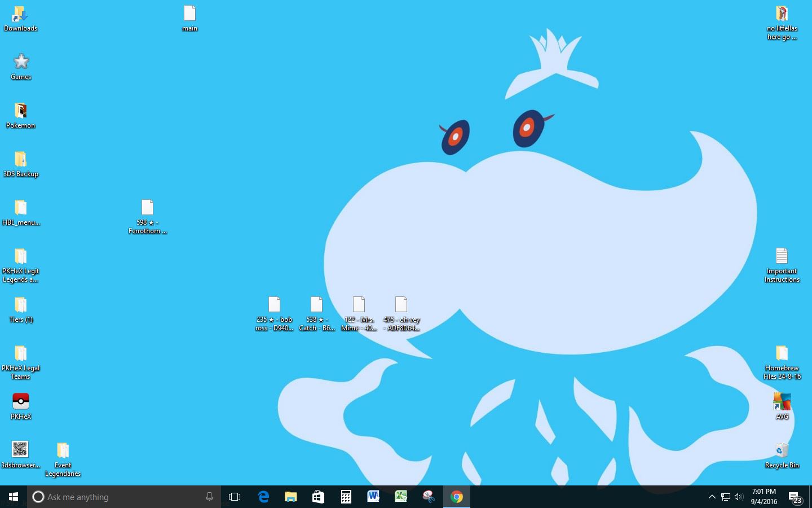The image size is (812, 508).
Task: Select the HBL_menu folder icon
Action: pyautogui.click(x=21, y=213)
